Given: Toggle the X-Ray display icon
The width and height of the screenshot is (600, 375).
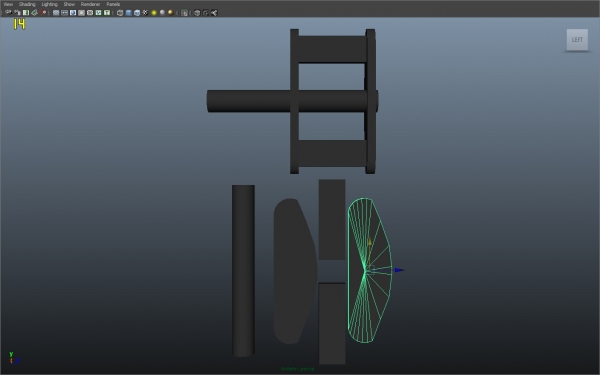Looking at the screenshot, I should (x=197, y=13).
